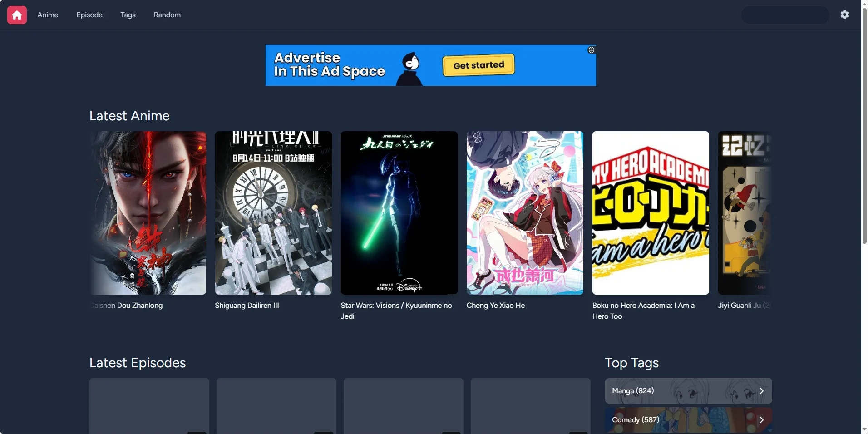868x434 pixels.
Task: Open Shiguang Dailiren III title link
Action: (247, 306)
